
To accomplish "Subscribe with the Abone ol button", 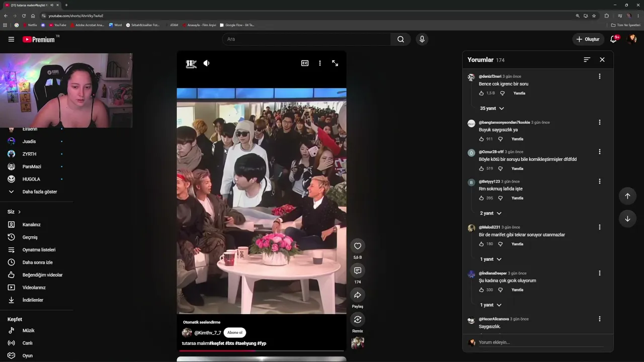I will (x=234, y=332).
